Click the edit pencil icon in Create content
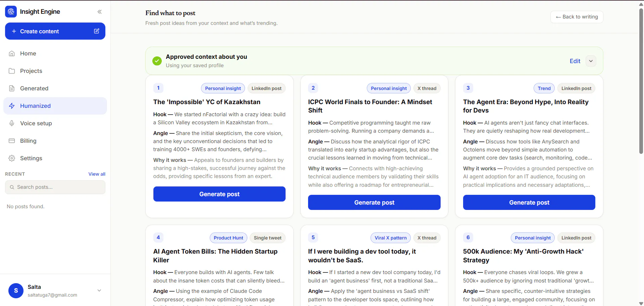The width and height of the screenshot is (644, 306). coord(97,31)
